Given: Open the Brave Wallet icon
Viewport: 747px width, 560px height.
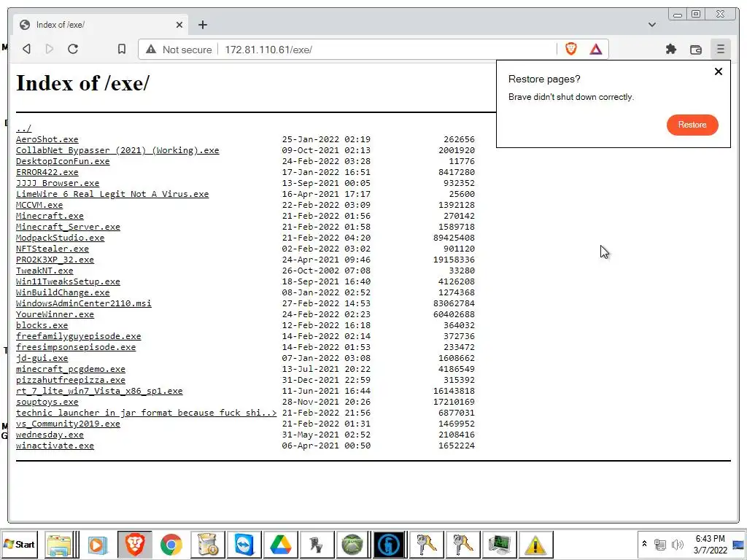Looking at the screenshot, I should (695, 49).
